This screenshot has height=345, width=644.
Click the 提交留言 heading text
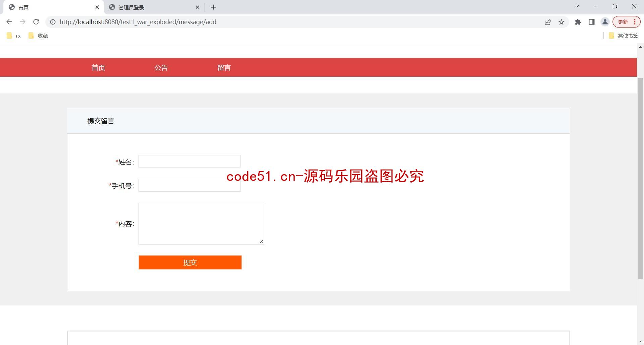coord(101,121)
